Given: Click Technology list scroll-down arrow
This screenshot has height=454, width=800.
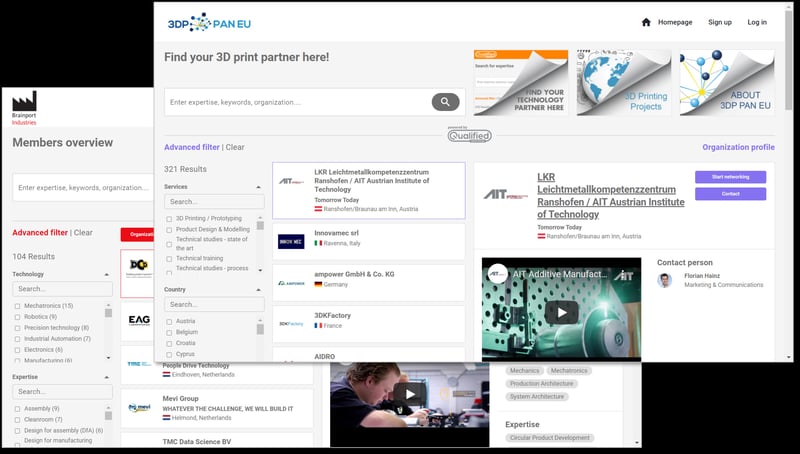Looking at the screenshot, I should 108,358.
